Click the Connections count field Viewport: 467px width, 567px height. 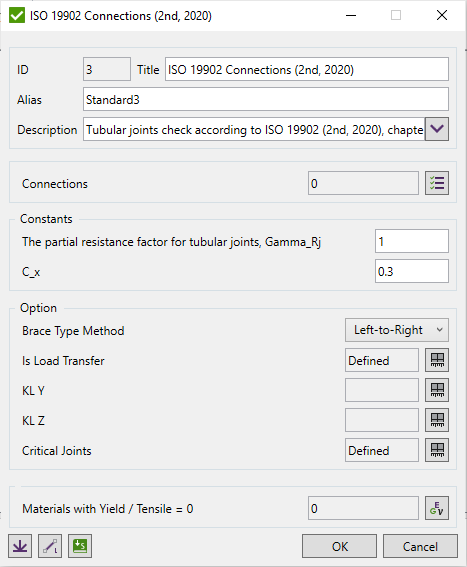(x=363, y=183)
